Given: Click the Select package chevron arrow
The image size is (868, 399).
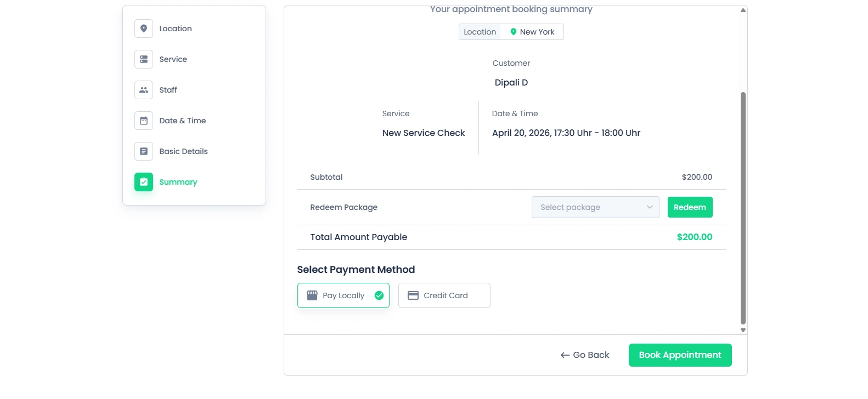Looking at the screenshot, I should point(650,207).
